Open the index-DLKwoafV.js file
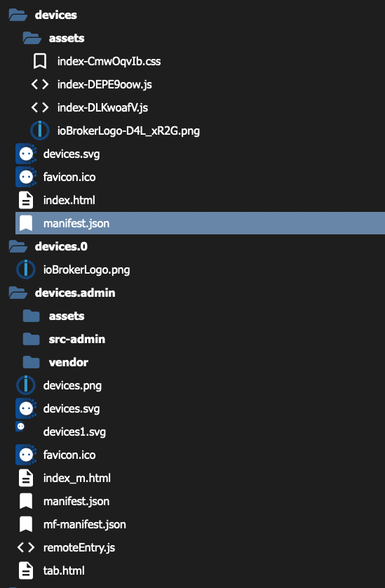The height and width of the screenshot is (588, 385). point(102,107)
